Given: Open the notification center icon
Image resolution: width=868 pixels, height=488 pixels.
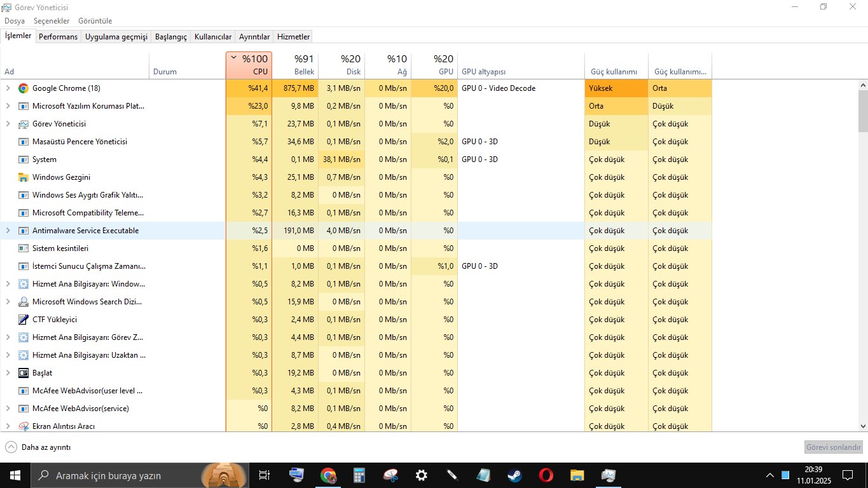Looking at the screenshot, I should click(x=848, y=475).
